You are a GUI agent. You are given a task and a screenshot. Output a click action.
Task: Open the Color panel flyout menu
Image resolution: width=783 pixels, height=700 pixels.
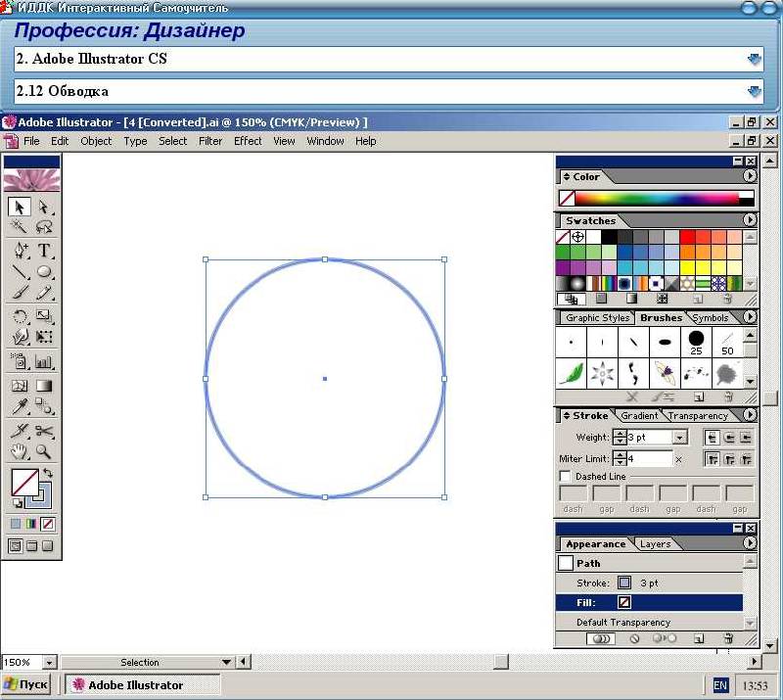[750, 176]
